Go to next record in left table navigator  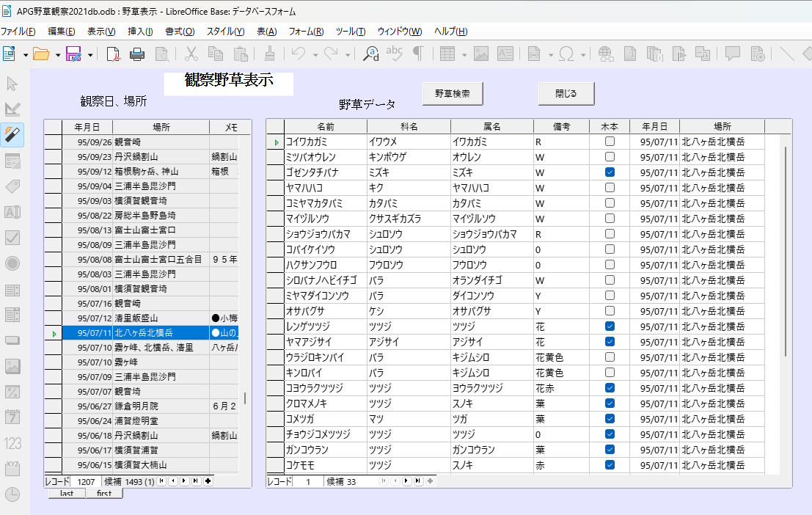(184, 481)
